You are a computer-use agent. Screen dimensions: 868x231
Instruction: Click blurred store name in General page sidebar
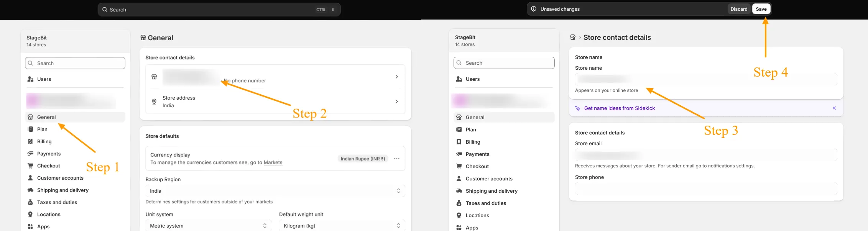[x=71, y=101]
